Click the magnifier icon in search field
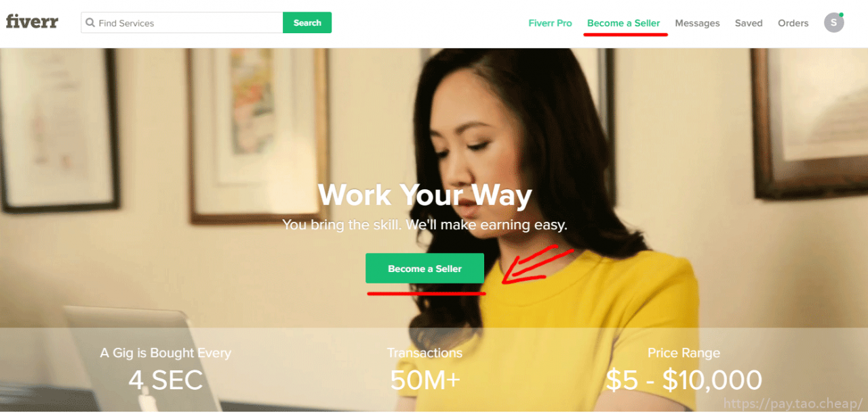This screenshot has height=413, width=868. point(90,23)
